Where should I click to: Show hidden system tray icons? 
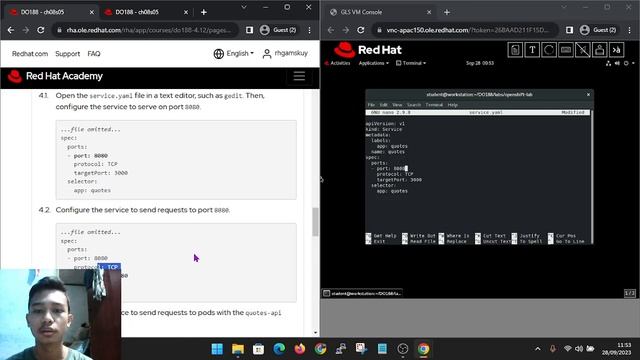click(538, 349)
